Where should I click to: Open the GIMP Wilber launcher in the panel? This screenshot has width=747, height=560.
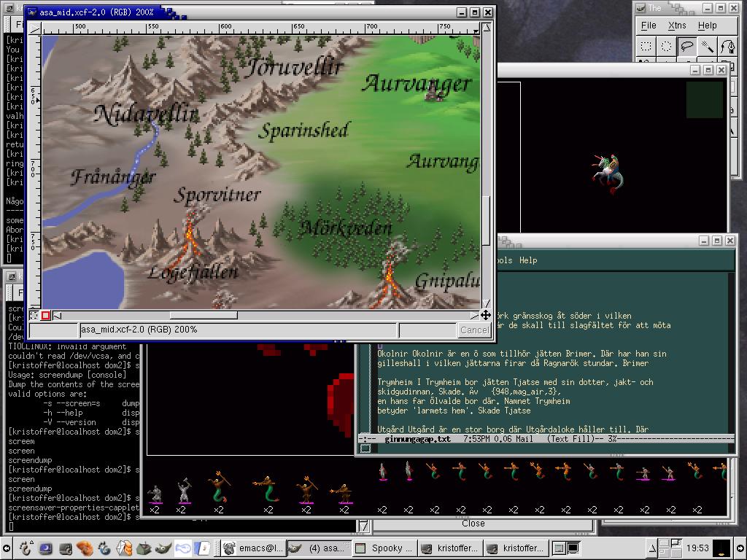coord(163,548)
